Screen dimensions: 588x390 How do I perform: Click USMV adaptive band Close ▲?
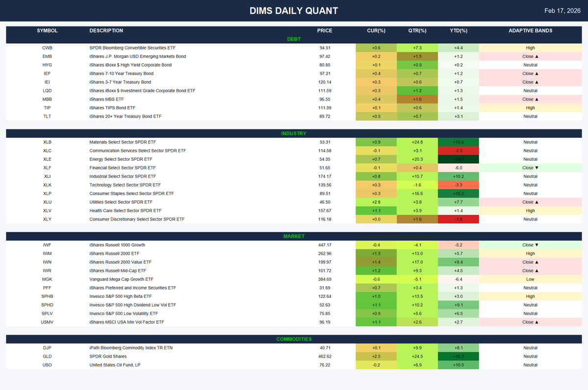coord(530,322)
